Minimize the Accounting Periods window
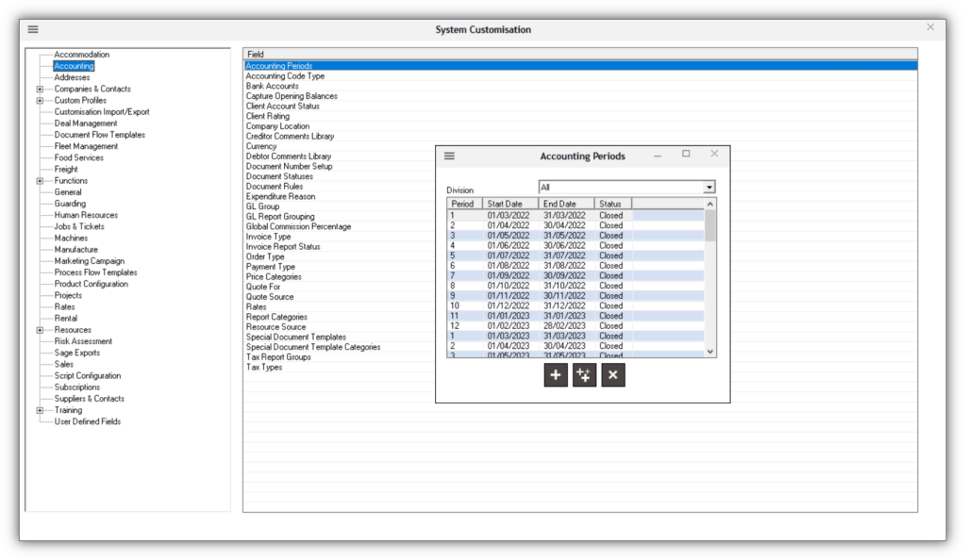 658,156
